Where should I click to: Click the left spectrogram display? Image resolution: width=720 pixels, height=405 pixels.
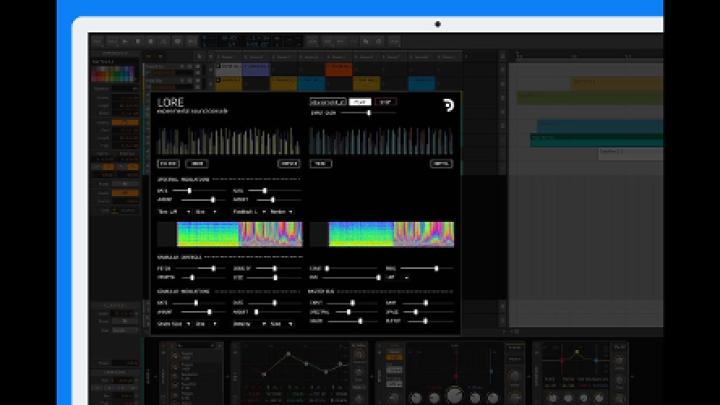coord(230,235)
